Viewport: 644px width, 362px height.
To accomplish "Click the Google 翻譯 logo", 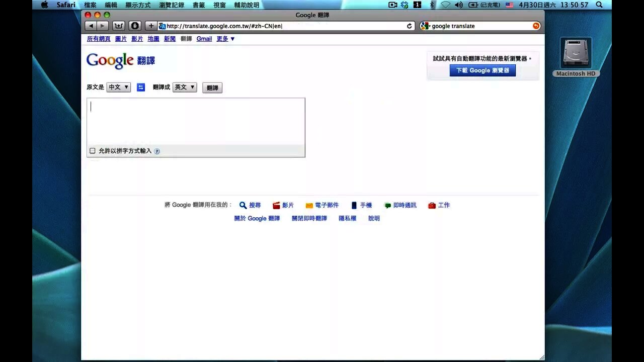I will [x=121, y=61].
